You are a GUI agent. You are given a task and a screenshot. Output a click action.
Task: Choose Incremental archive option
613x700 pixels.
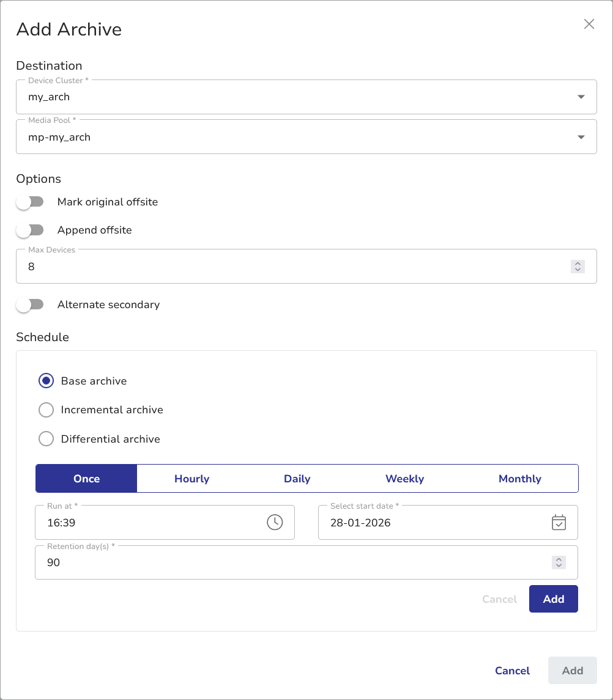(46, 410)
